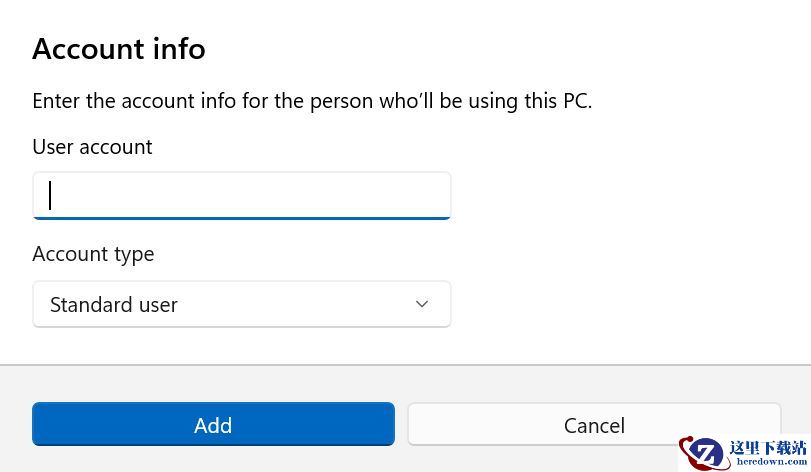
Task: Click the red and blue watermark logo
Action: [703, 452]
